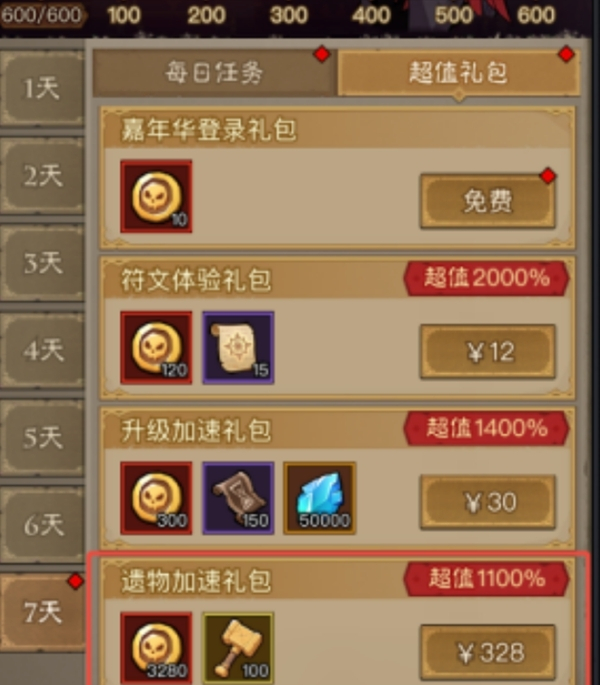Tap the 3280 skull coin in 遗物加速礼包
This screenshot has height=685, width=600.
click(156, 648)
